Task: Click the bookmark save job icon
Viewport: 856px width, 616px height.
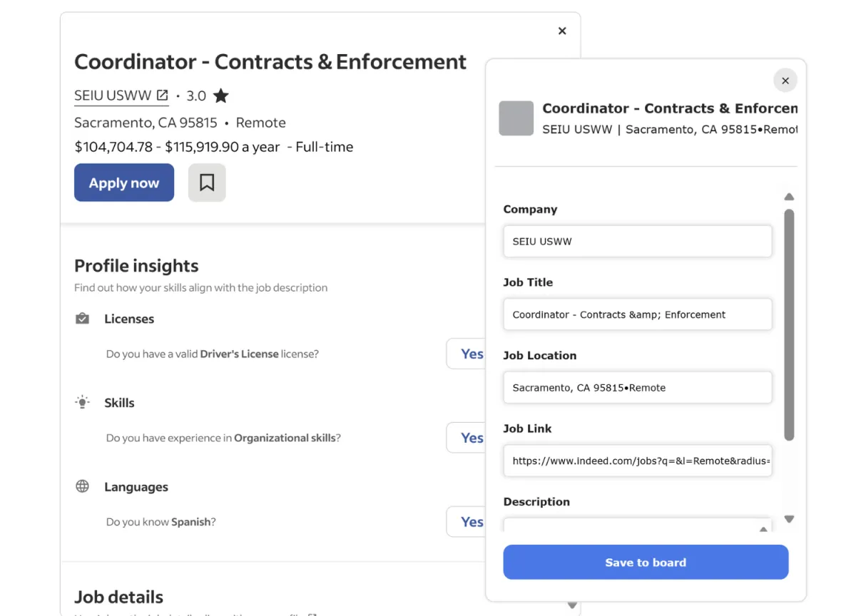Action: pyautogui.click(x=207, y=183)
